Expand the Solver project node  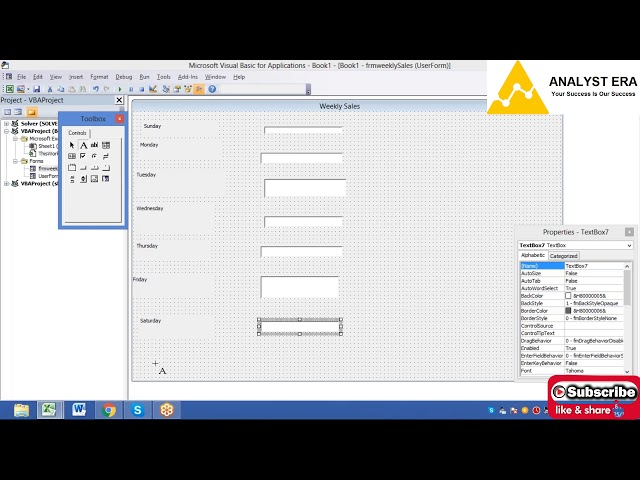[x=6, y=124]
